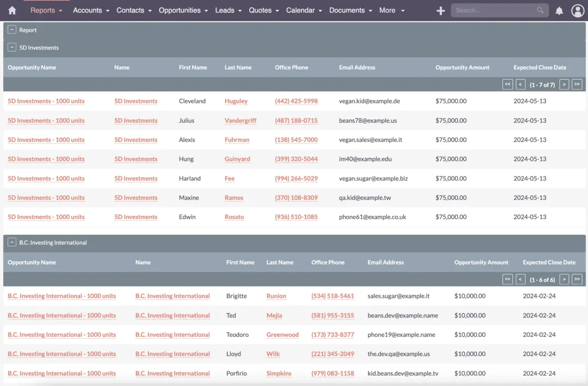Image resolution: width=588 pixels, height=386 pixels.
Task: Go to first page of 5D Investments results
Action: [507, 84]
